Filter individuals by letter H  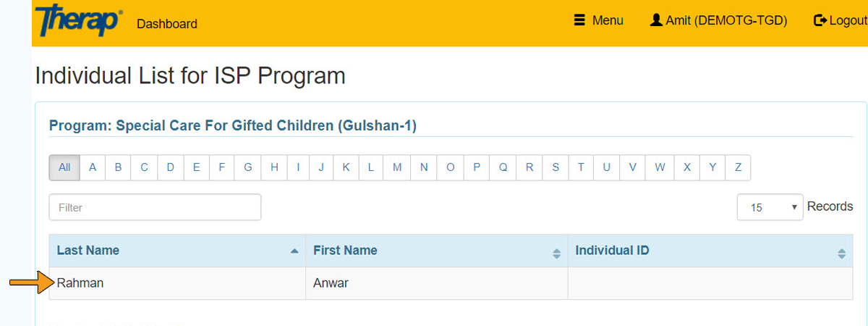[x=274, y=167]
